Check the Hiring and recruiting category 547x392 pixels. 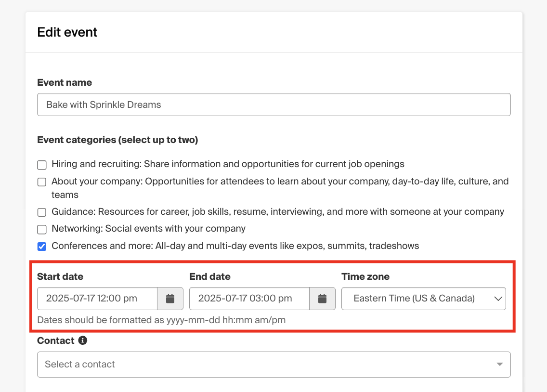(41, 165)
